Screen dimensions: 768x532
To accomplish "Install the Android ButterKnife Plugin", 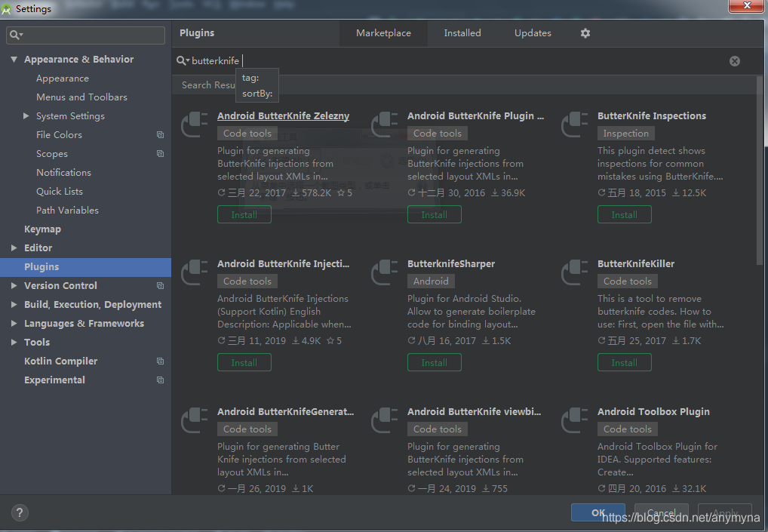I will [x=435, y=214].
